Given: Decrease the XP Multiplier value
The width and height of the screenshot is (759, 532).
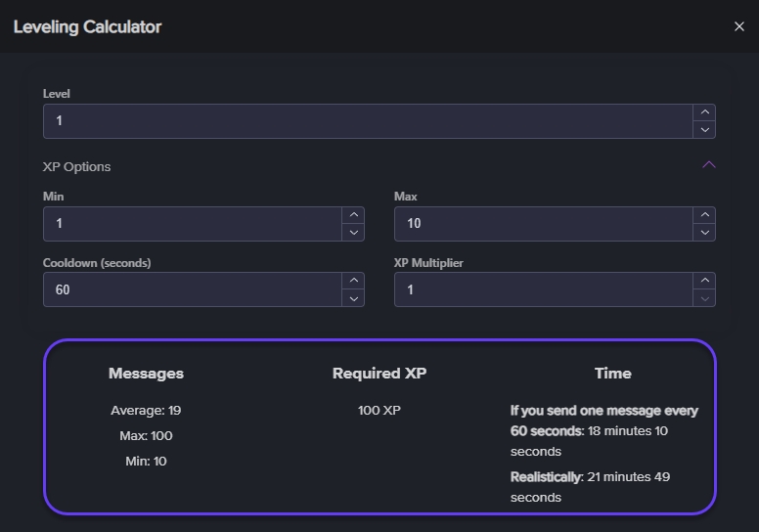Looking at the screenshot, I should tap(704, 298).
